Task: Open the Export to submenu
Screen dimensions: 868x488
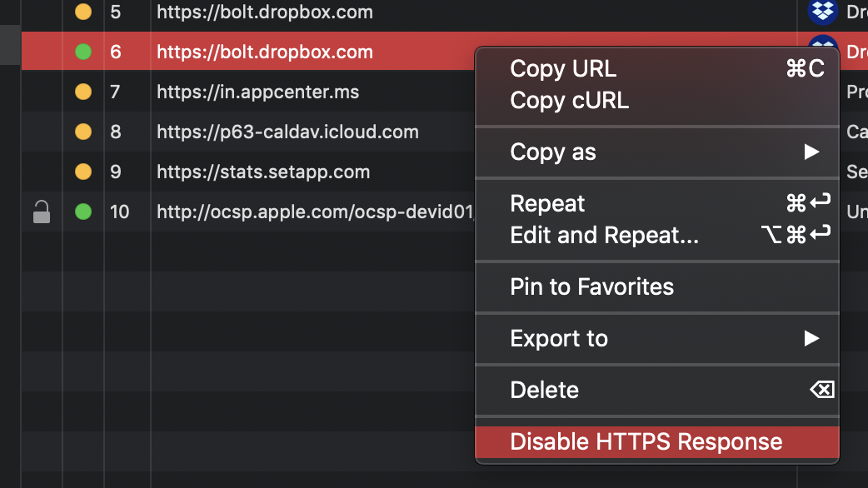Action: pos(558,338)
